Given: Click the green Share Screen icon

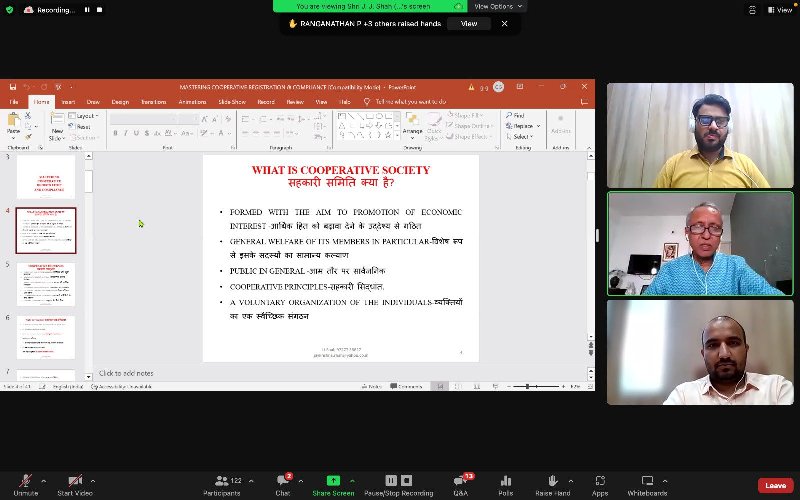Looking at the screenshot, I should 333,481.
